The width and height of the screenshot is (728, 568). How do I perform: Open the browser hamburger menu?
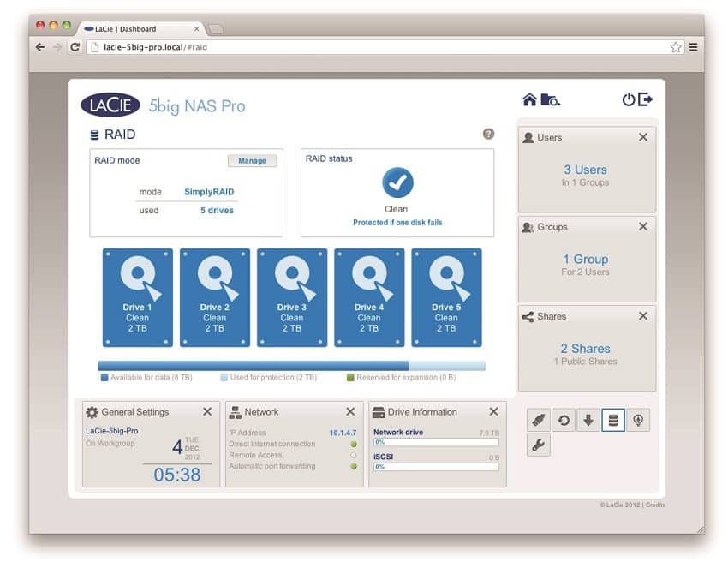point(693,47)
